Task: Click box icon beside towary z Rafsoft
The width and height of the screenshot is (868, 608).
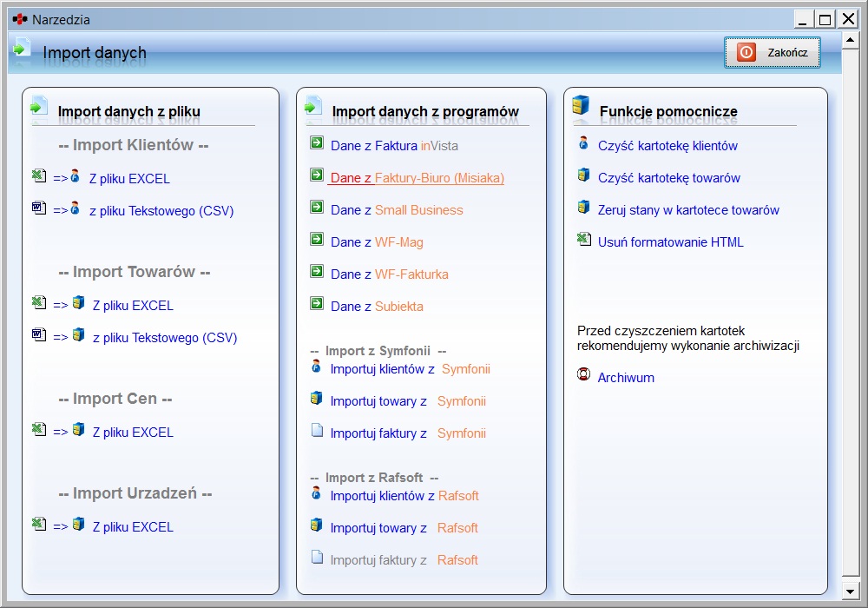Action: 316,525
